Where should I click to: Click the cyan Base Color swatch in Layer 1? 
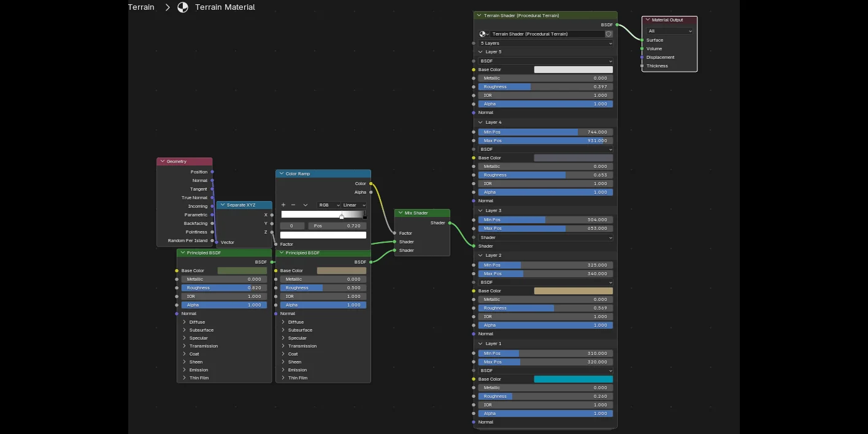pos(573,379)
